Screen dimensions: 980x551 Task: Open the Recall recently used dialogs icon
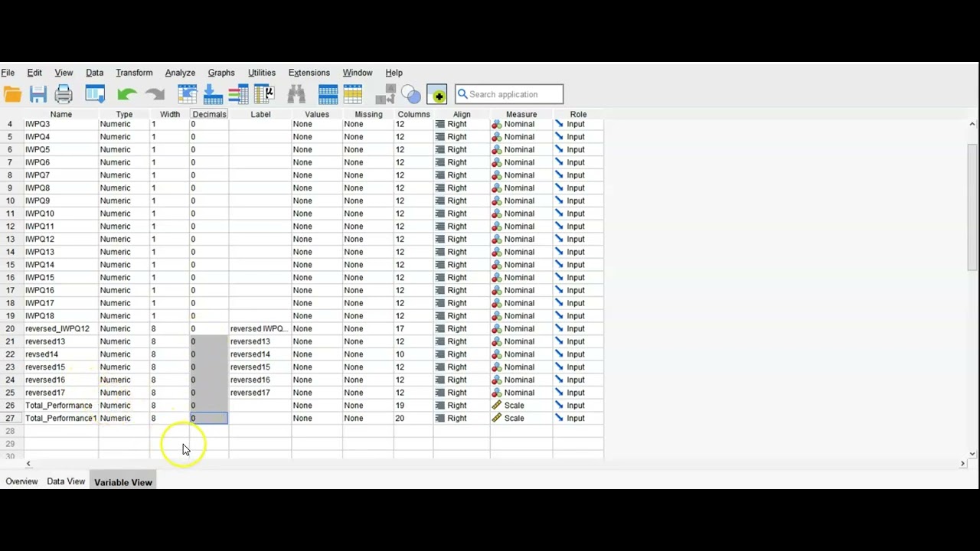pos(95,94)
